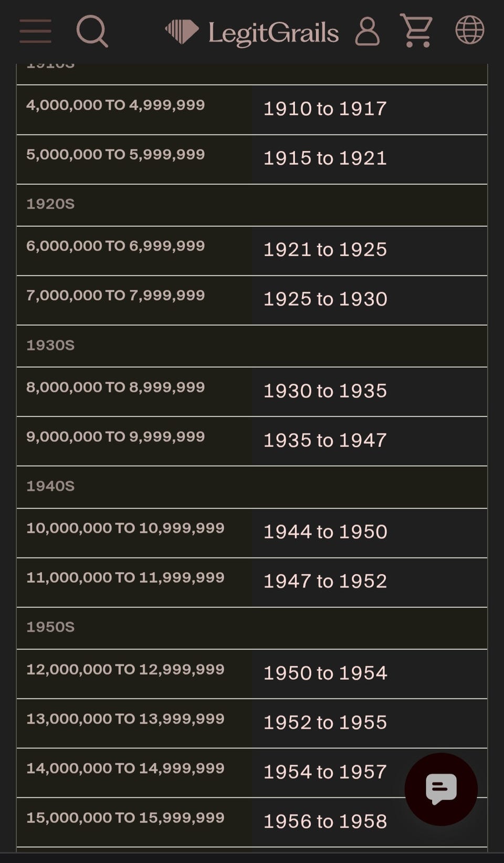Click the 1944 to 1950 date cell
This screenshot has width=504, height=863.
tap(370, 533)
